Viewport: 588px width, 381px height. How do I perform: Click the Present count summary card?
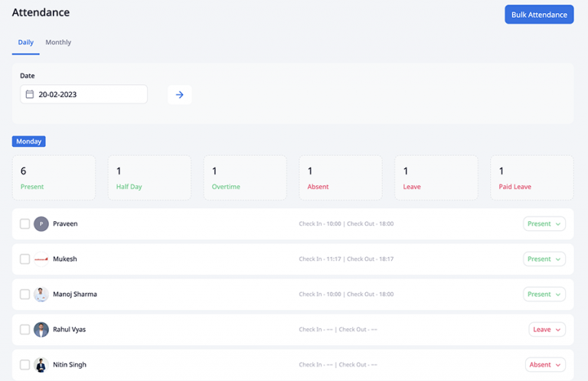[x=54, y=177]
